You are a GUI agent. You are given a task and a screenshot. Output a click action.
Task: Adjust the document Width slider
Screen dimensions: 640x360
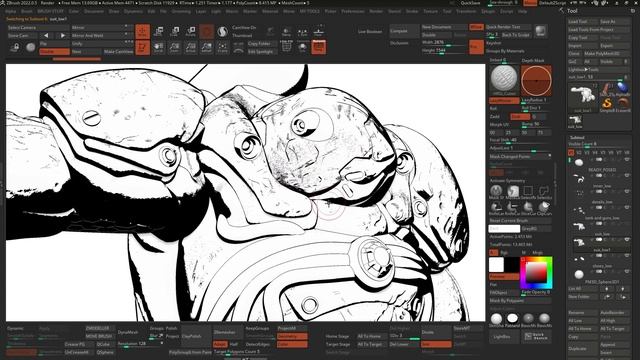coord(444,42)
